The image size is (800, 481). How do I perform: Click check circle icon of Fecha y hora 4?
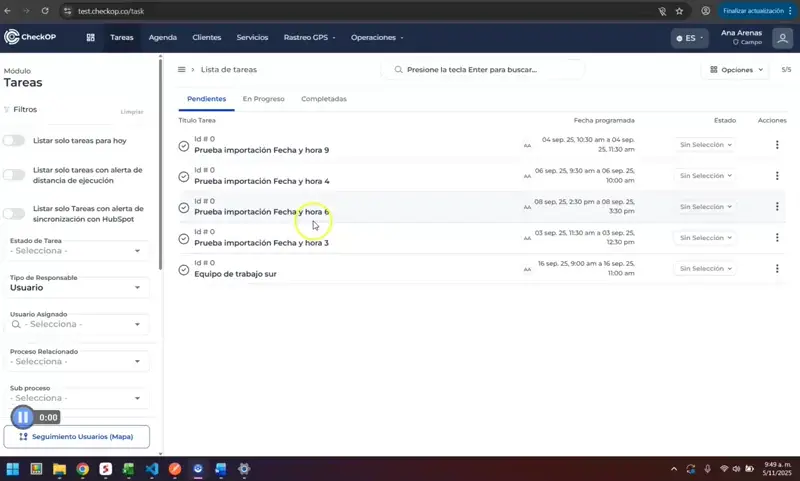[x=184, y=177]
